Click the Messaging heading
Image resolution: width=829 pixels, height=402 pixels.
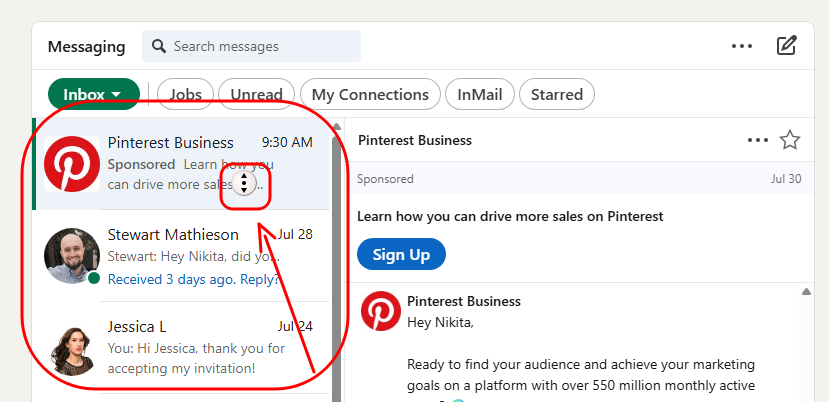(87, 47)
